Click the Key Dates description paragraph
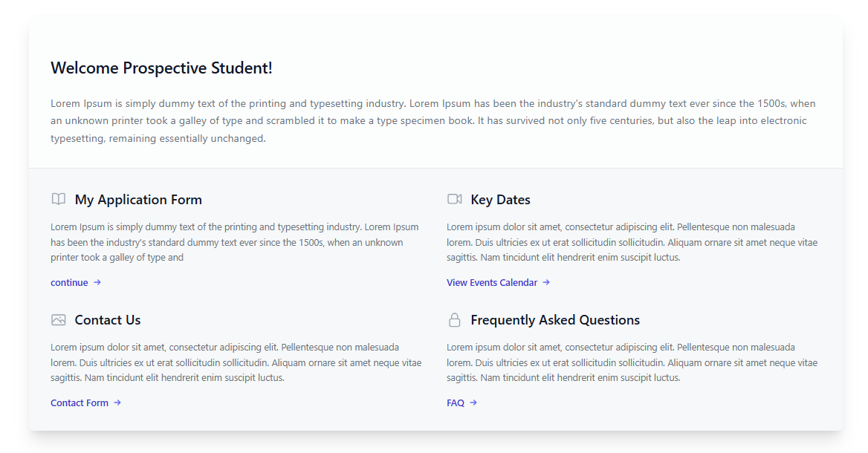Image resolution: width=868 pixels, height=453 pixels. tap(632, 242)
